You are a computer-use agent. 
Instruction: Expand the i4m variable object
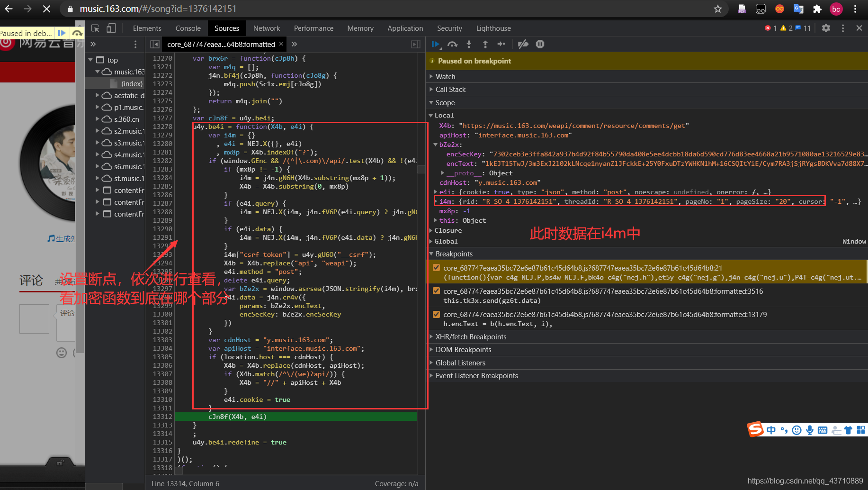pyautogui.click(x=436, y=201)
